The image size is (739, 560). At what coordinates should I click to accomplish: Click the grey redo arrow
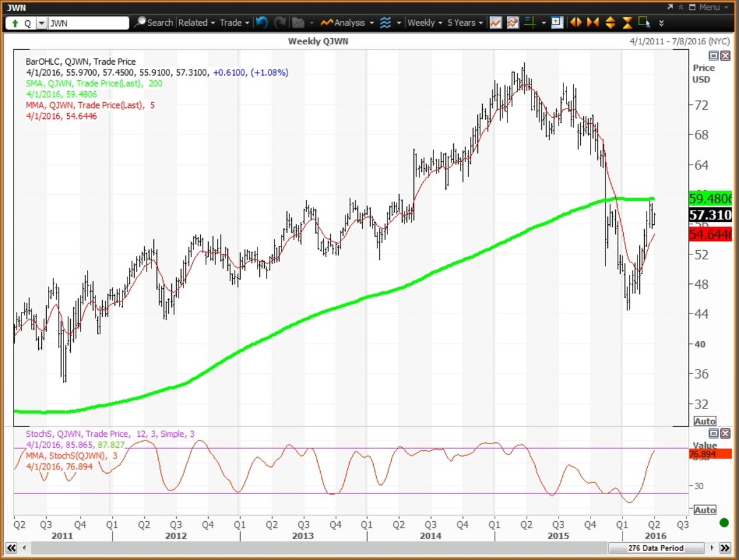[x=280, y=23]
